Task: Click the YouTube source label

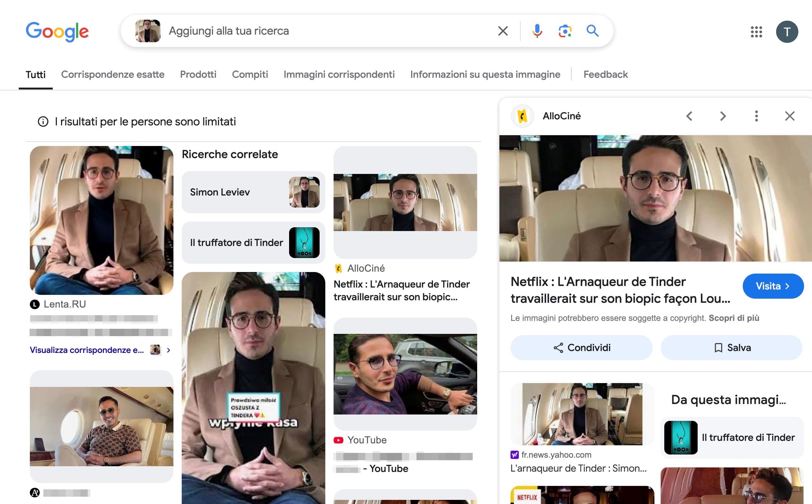Action: 367,440
